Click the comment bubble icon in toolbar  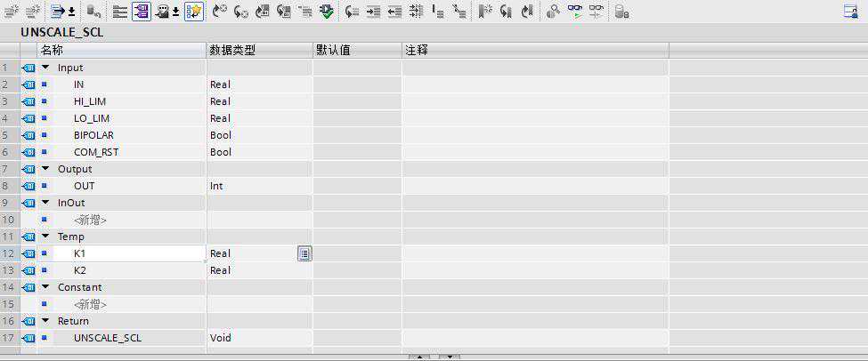(x=163, y=12)
